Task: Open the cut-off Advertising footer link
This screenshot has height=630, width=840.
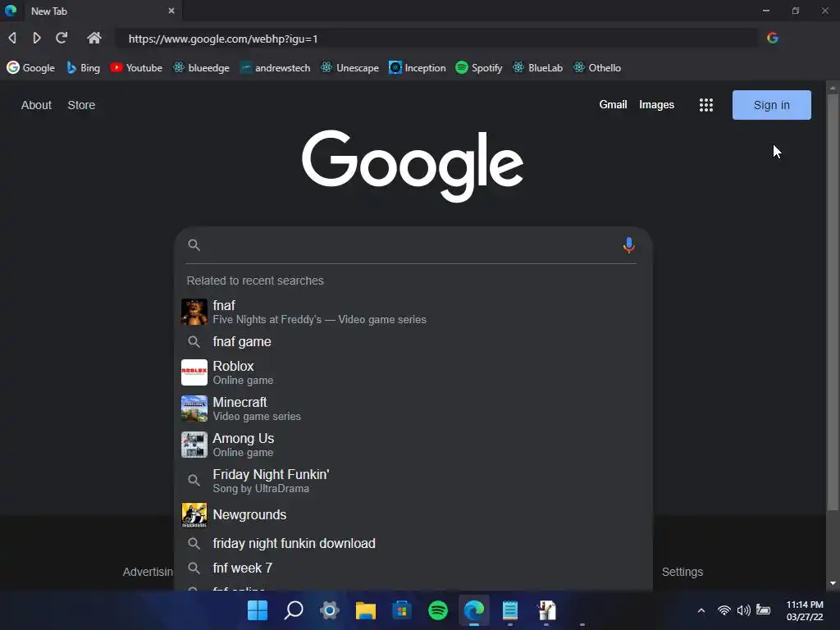Action: 148,572
